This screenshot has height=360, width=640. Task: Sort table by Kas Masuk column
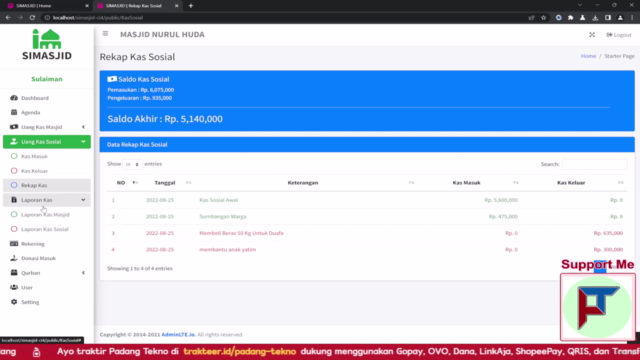tap(470, 183)
